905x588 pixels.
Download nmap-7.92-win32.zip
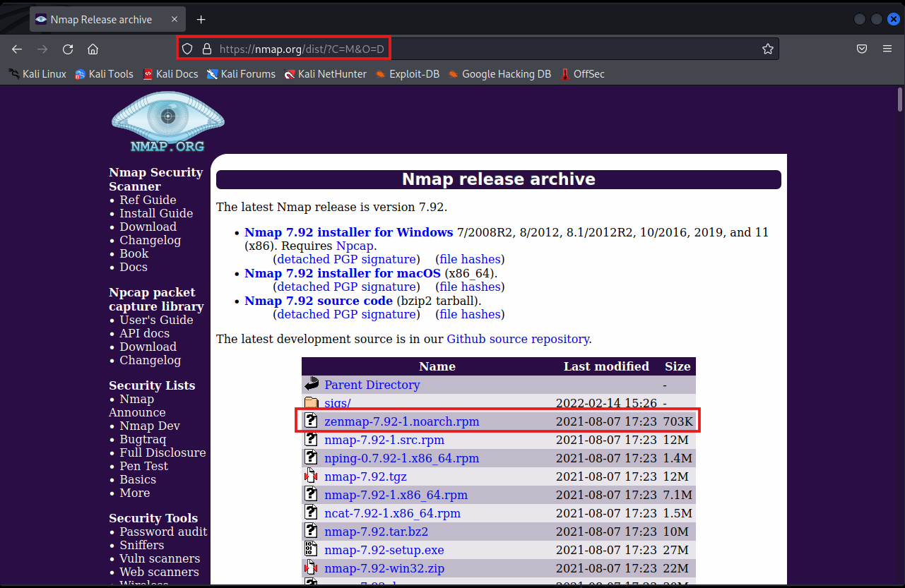coord(384,568)
